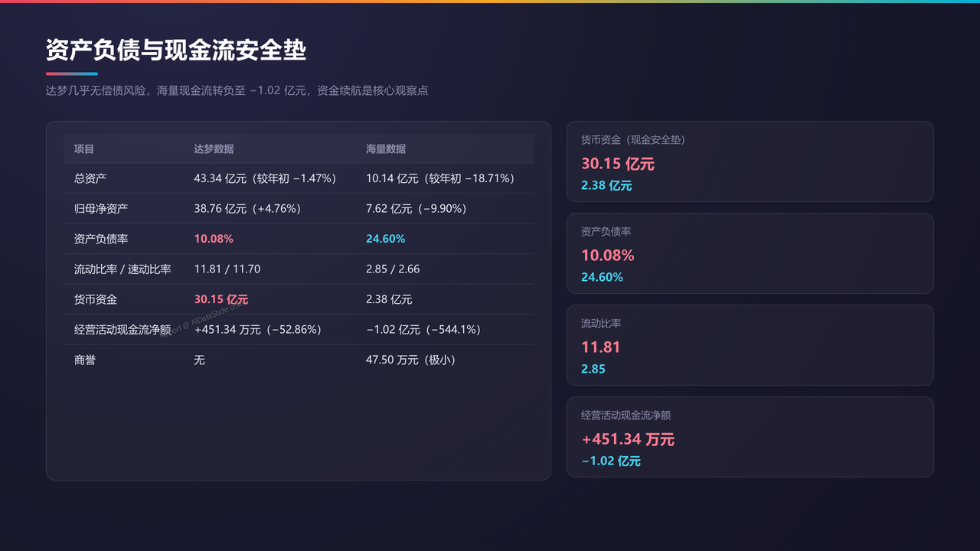Select the cell 38.76 亿元（+4.76%）
The width and height of the screenshot is (980, 551).
coord(247,208)
